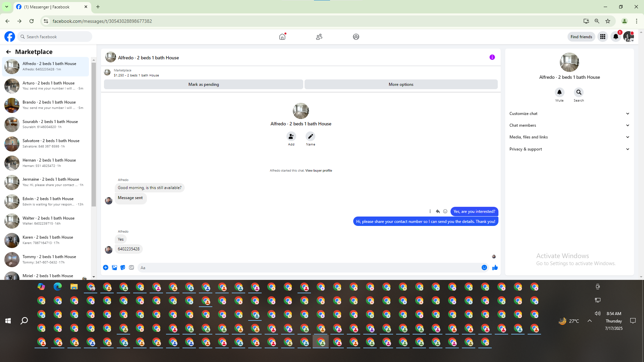This screenshot has width=644, height=362.
Task: Expand the Chat members section
Action: 570,125
